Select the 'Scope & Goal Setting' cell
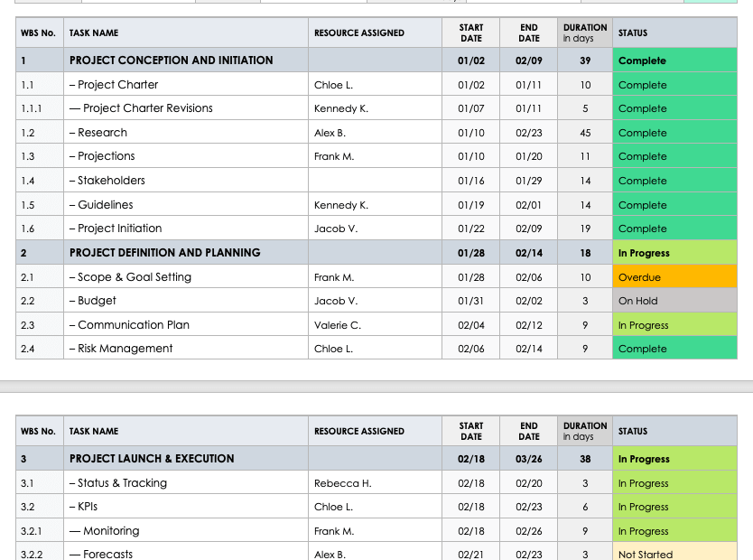 (186, 276)
